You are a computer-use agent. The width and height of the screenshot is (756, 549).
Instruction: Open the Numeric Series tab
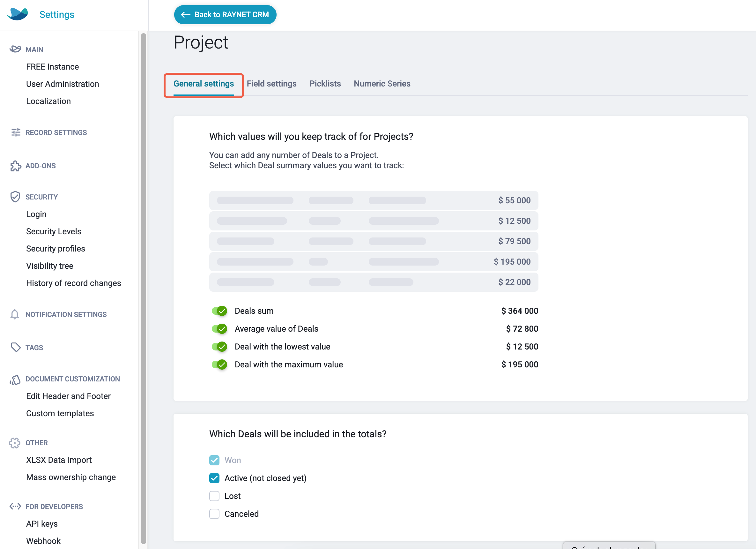pos(382,84)
